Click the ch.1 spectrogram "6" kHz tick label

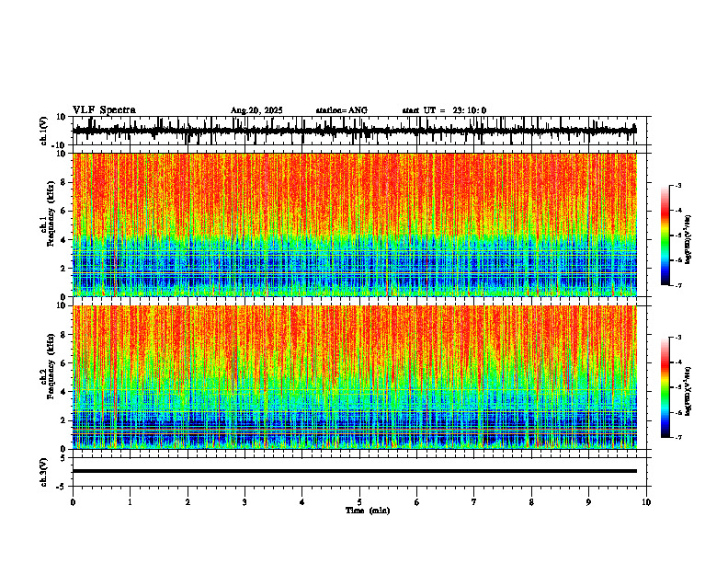click(x=64, y=211)
